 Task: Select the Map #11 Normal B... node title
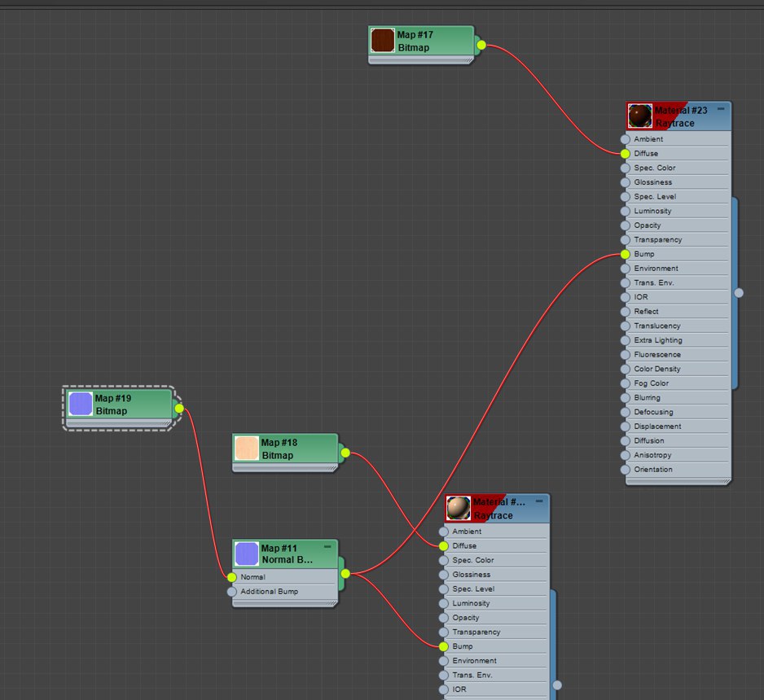[x=287, y=554]
